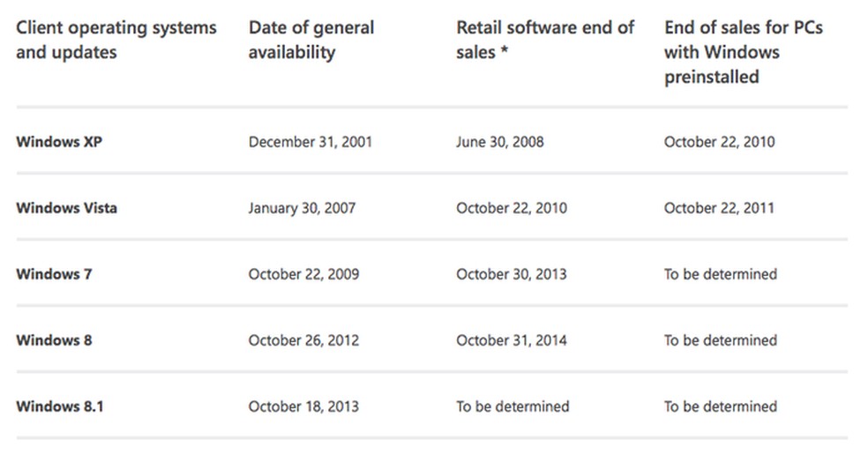Select the date October 30, 2013
This screenshot has width=868, height=462.
(x=512, y=274)
